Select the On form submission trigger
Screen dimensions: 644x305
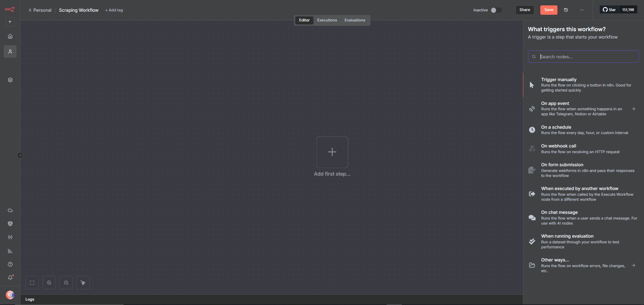tap(583, 170)
